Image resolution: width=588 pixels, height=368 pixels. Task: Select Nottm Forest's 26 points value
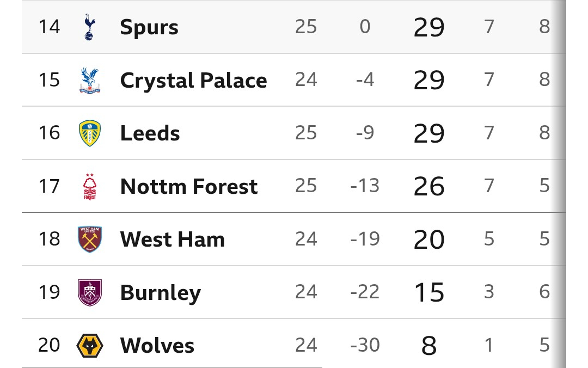429,187
